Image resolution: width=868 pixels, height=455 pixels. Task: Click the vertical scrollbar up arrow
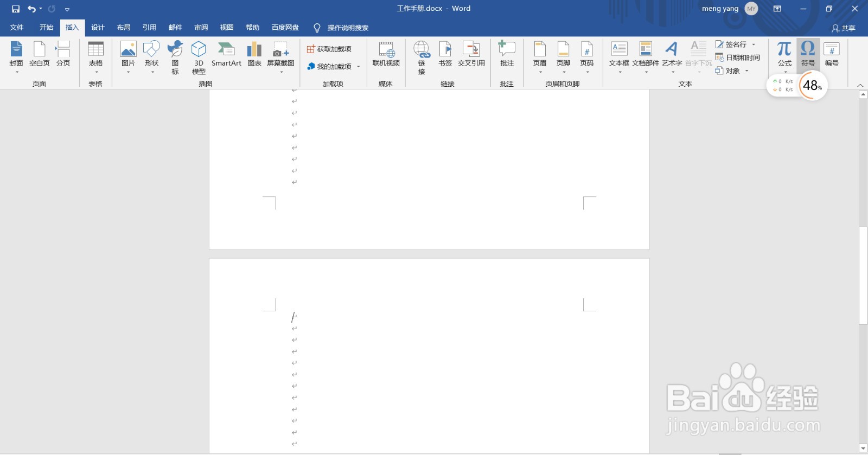pyautogui.click(x=863, y=95)
